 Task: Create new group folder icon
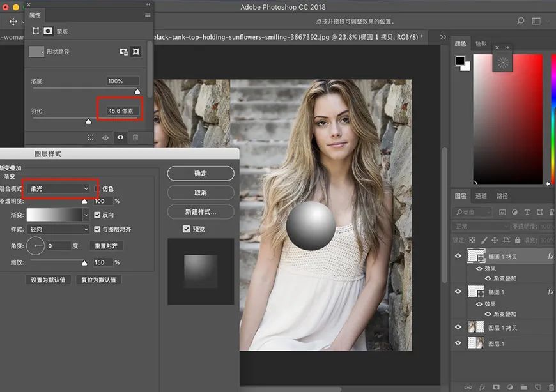coord(524,387)
